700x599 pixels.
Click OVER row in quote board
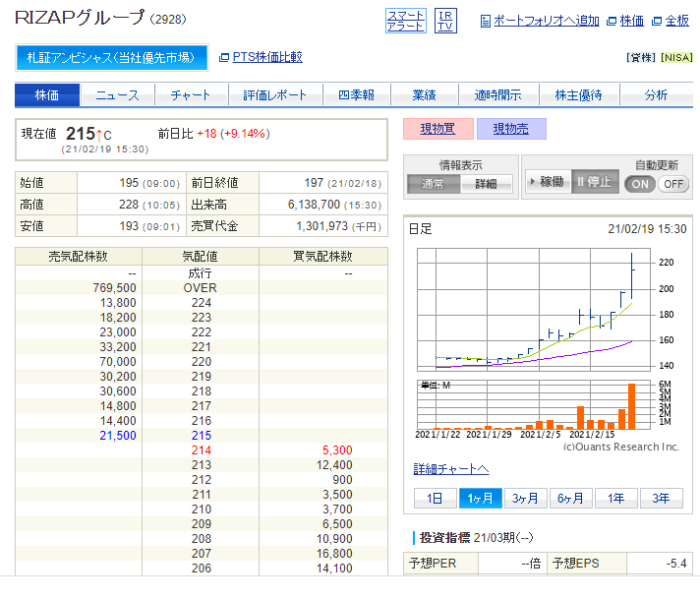[201, 288]
